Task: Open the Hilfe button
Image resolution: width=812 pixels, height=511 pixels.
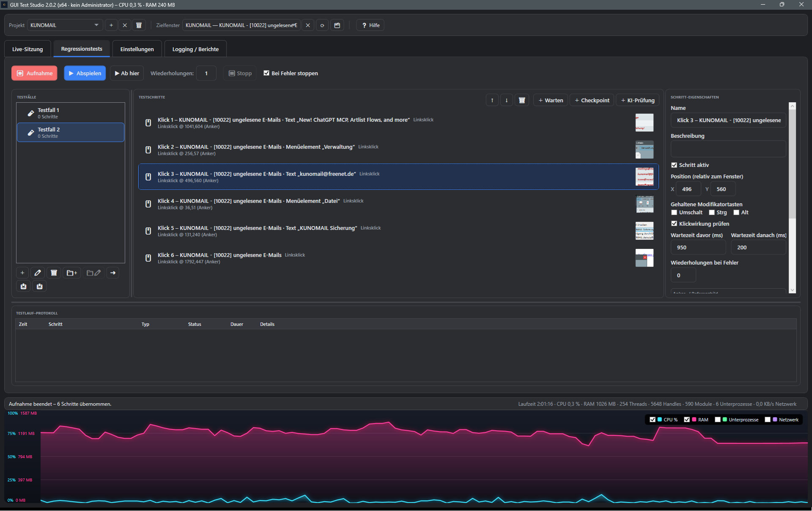Action: point(370,25)
